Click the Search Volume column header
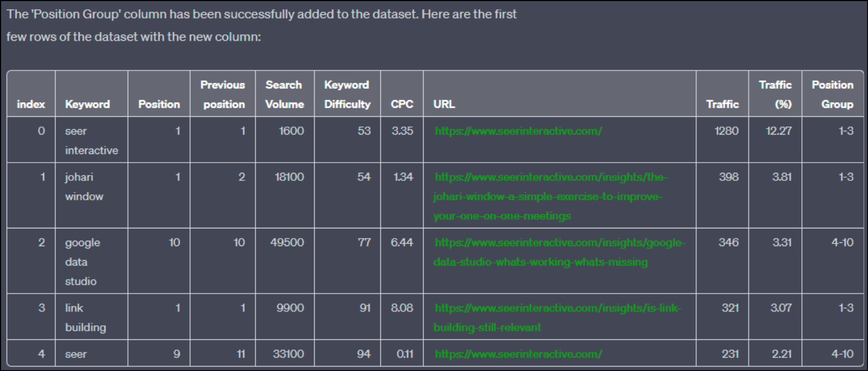Image resolution: width=868 pixels, height=371 pixels. click(x=284, y=94)
